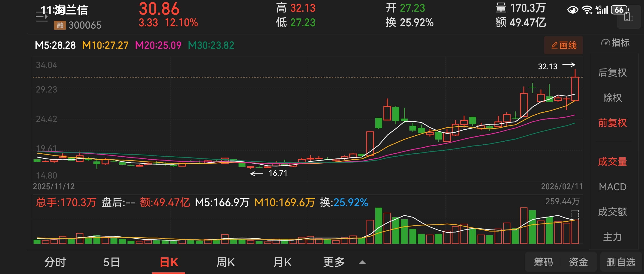Image resolution: width=644 pixels, height=274 pixels.
Task: Tap the M20 magenta moving average legend
Action: (x=158, y=45)
